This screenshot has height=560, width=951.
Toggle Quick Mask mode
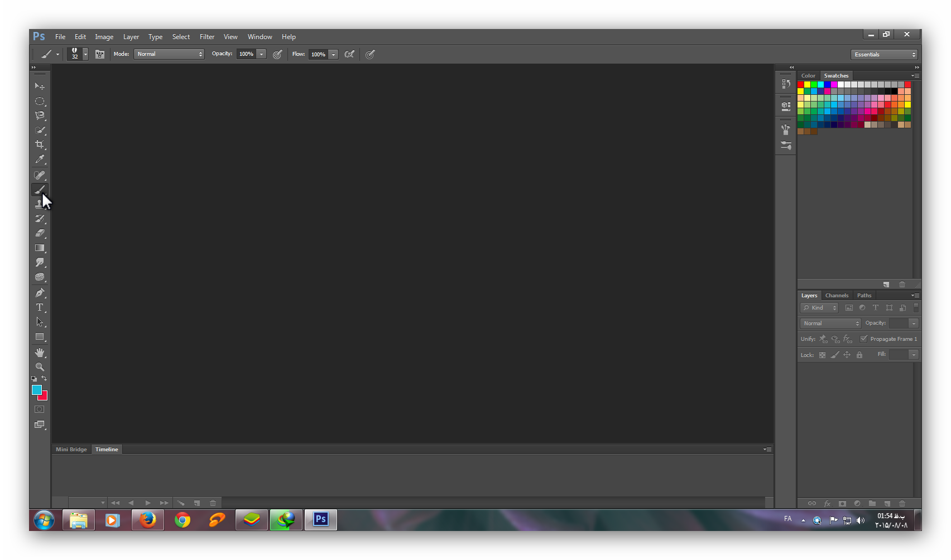tap(39, 409)
